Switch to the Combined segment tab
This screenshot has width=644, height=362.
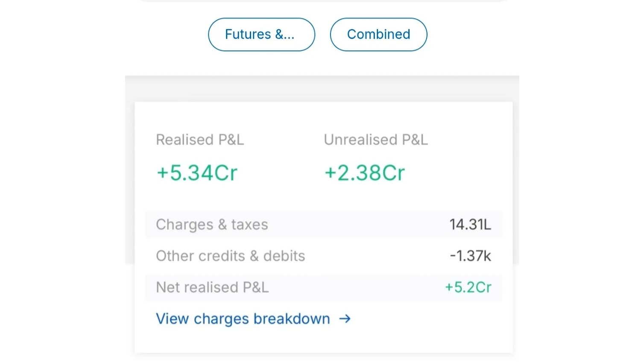point(378,34)
